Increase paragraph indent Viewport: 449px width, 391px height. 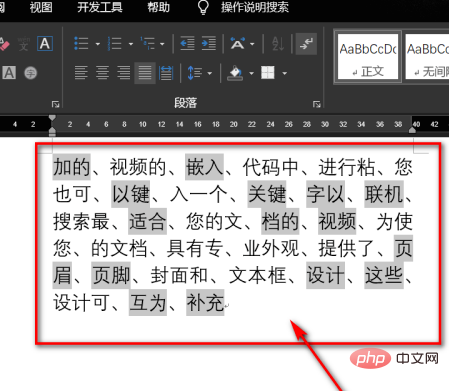click(x=209, y=44)
